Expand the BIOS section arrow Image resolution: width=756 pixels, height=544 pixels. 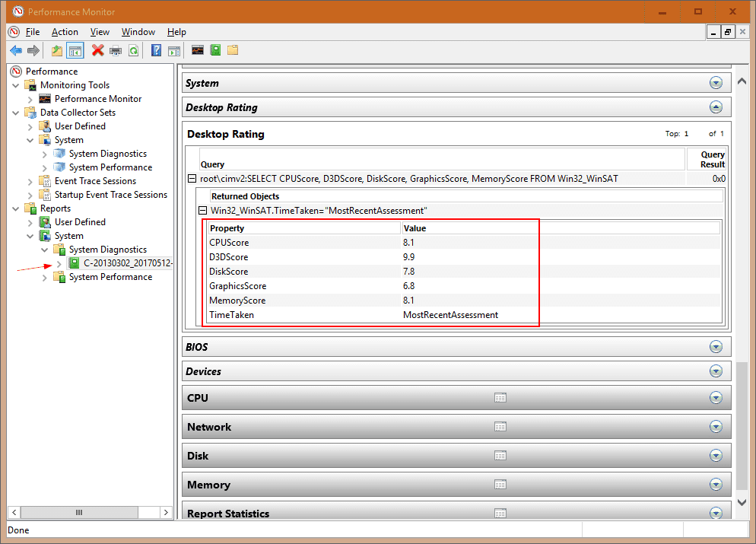[716, 347]
